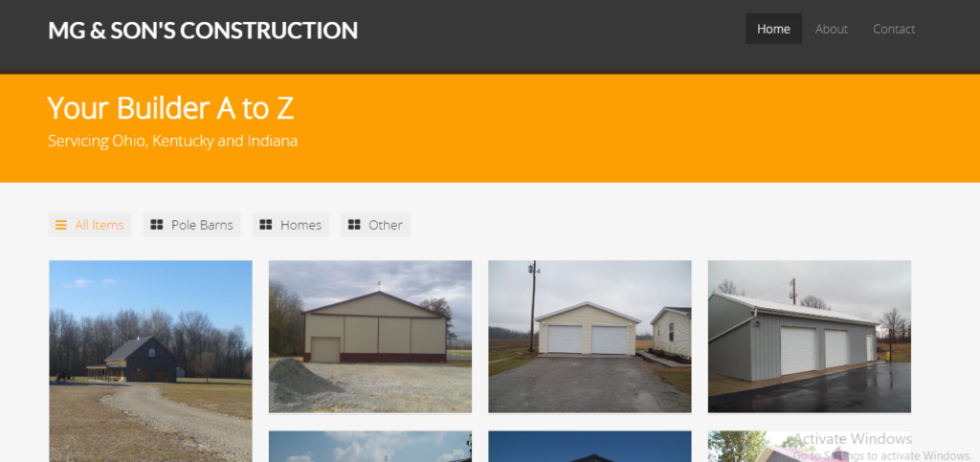980x462 pixels.
Task: Open the partially visible cloudy sky thumbnail
Action: click(x=370, y=447)
